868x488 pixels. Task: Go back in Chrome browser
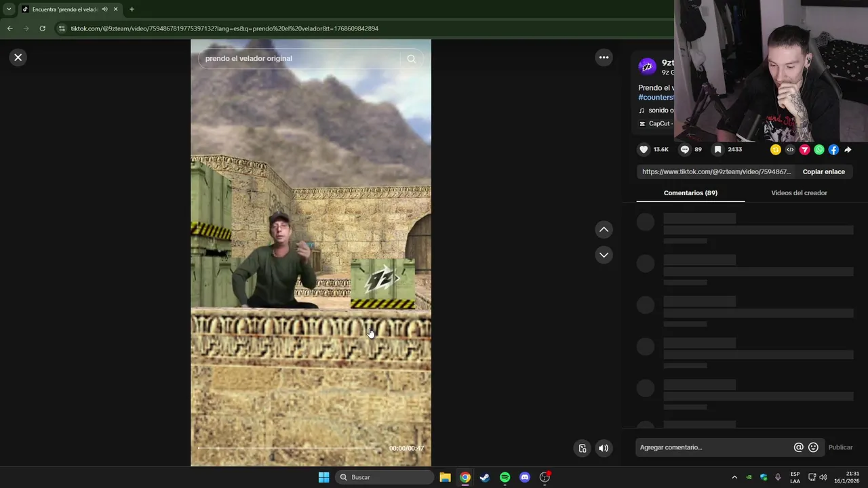pyautogui.click(x=9, y=28)
